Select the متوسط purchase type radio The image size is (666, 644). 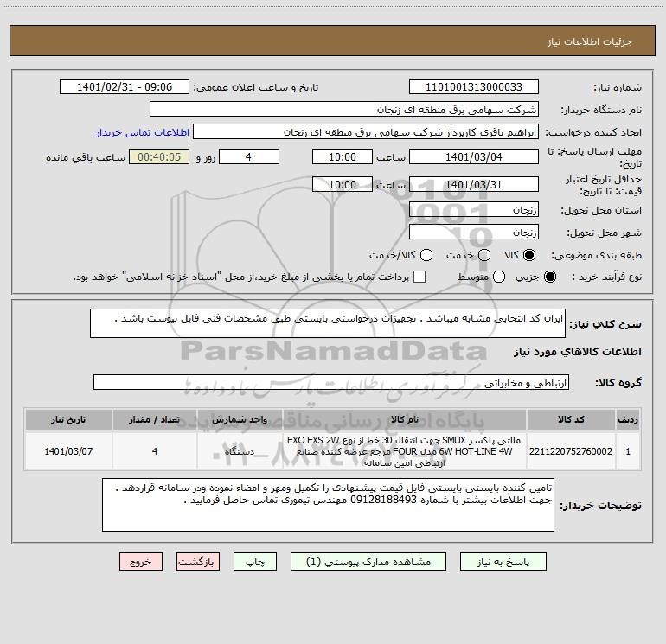click(499, 277)
